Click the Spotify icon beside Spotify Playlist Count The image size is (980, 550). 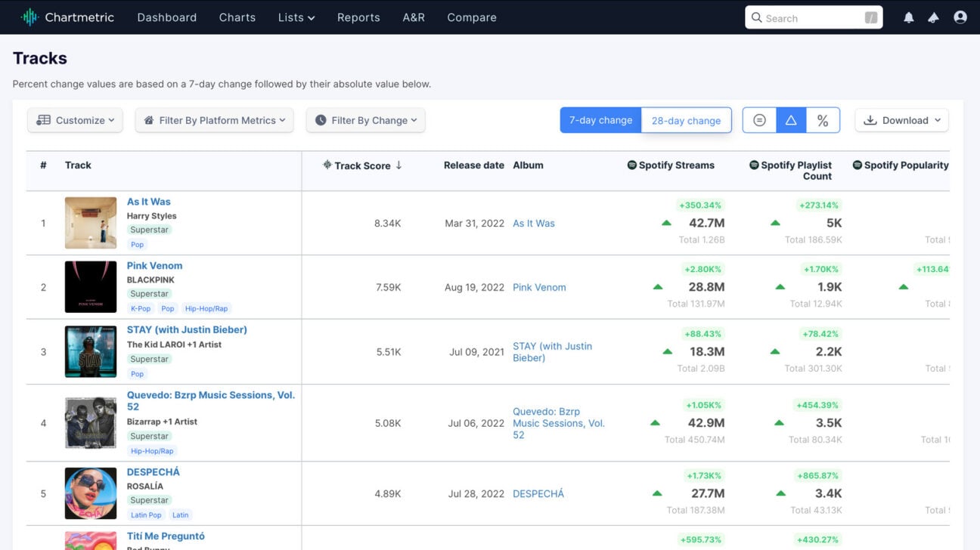[x=752, y=165]
